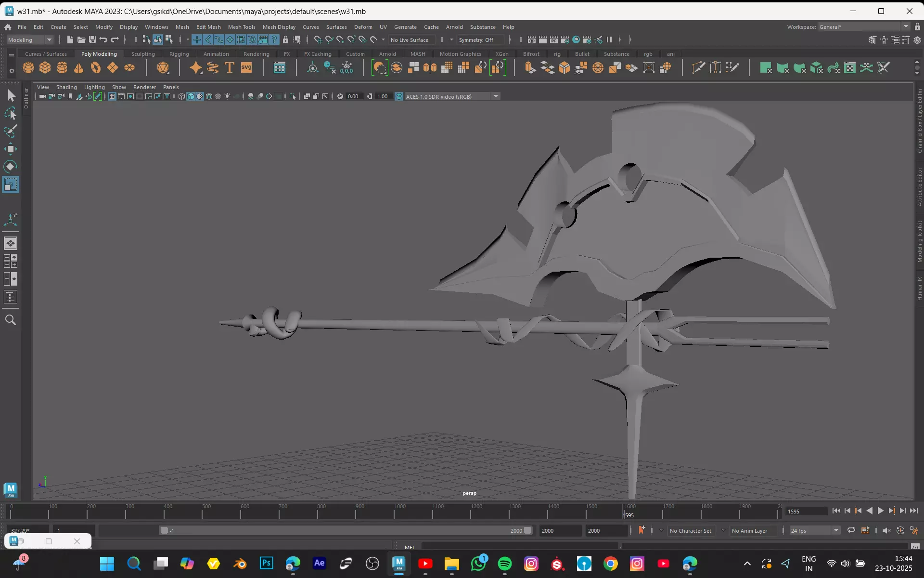Create a polygon torus from the shelf
Image resolution: width=924 pixels, height=578 pixels.
(96, 68)
